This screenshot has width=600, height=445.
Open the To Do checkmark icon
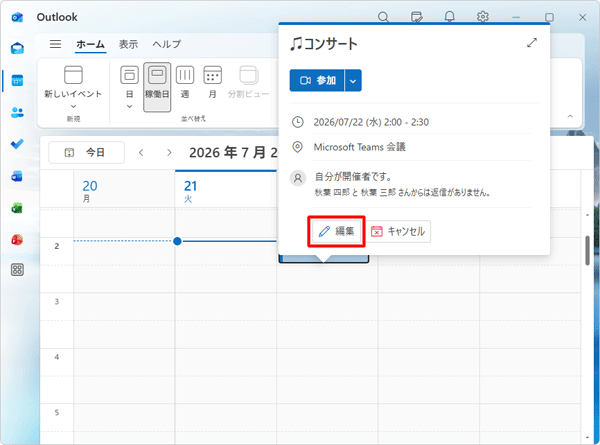(x=17, y=144)
